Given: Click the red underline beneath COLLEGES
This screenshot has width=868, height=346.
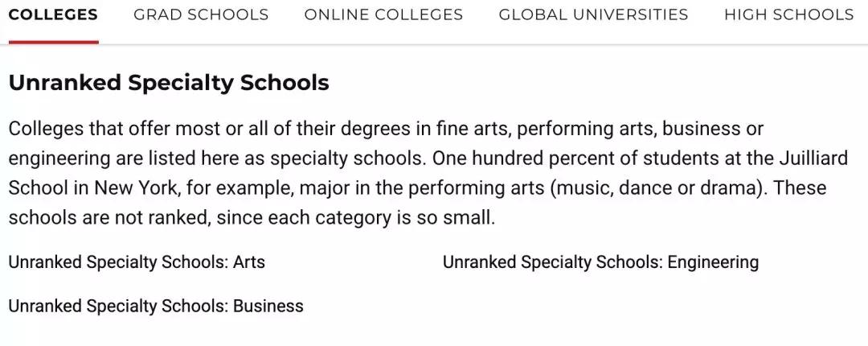Looking at the screenshot, I should coord(54,42).
